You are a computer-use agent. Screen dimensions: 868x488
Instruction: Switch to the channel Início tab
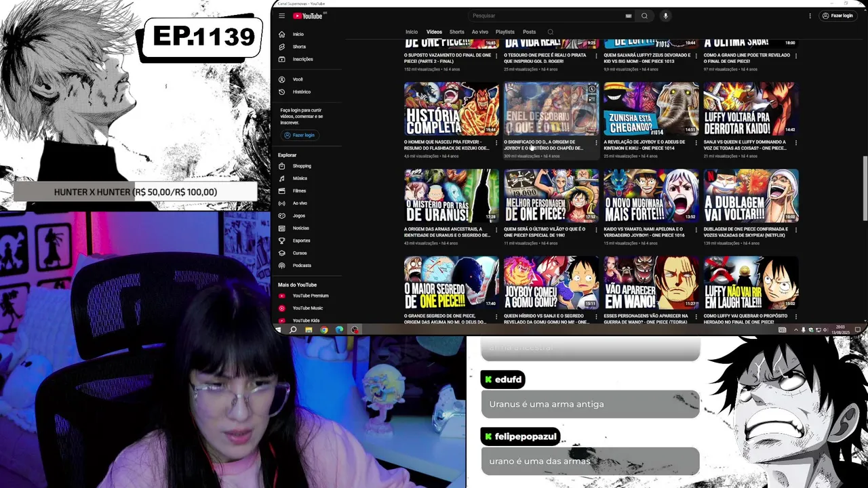tap(412, 32)
